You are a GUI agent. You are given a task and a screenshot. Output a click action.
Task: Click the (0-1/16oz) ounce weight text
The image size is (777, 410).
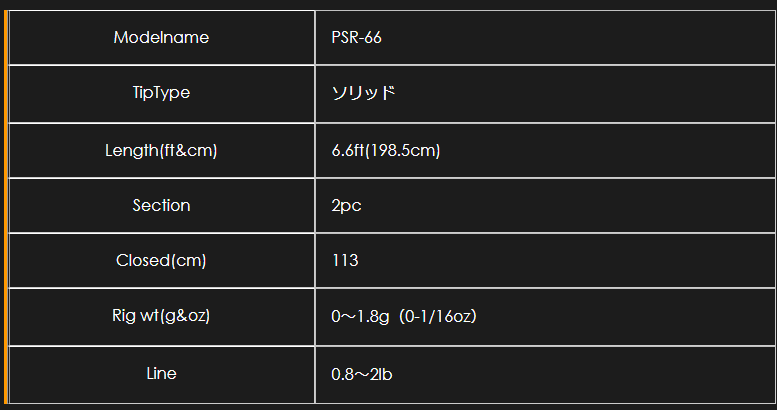point(437,316)
